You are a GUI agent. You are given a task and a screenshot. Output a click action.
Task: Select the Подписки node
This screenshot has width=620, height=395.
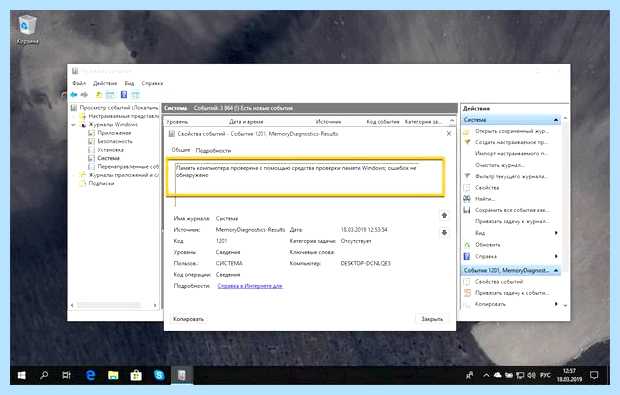point(101,183)
